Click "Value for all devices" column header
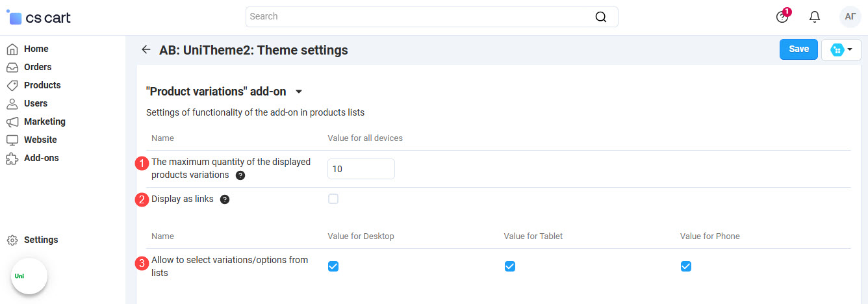The height and width of the screenshot is (304, 868). (365, 138)
